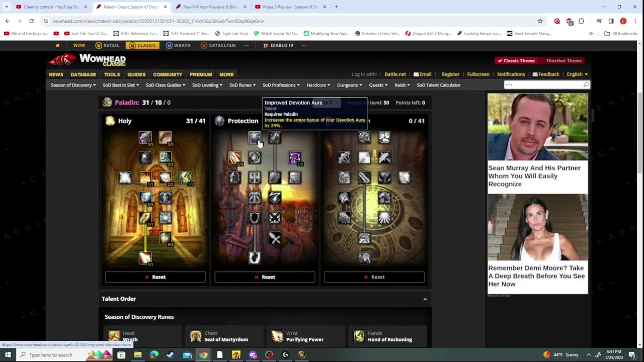
Task: Open the SoD Professions dropdown
Action: [x=281, y=85]
